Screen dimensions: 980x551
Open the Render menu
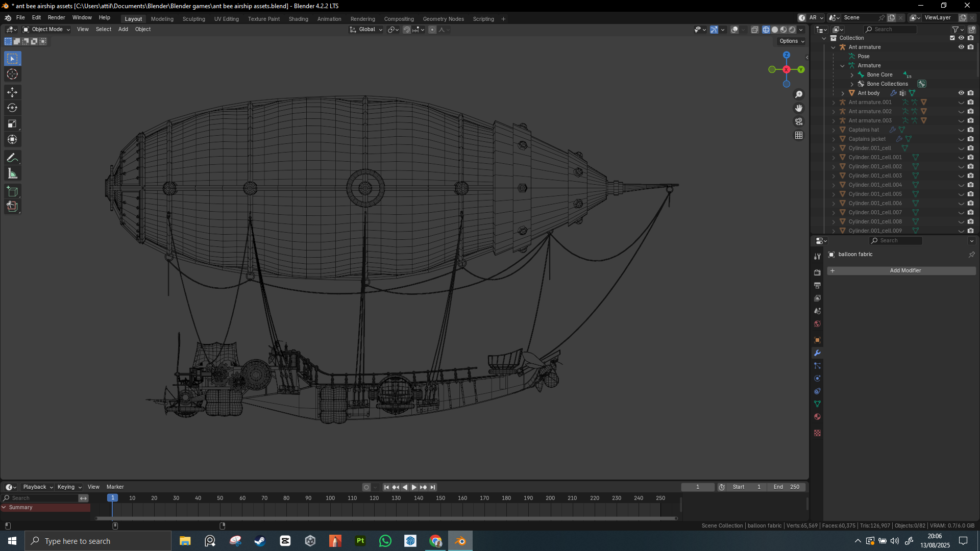click(56, 17)
